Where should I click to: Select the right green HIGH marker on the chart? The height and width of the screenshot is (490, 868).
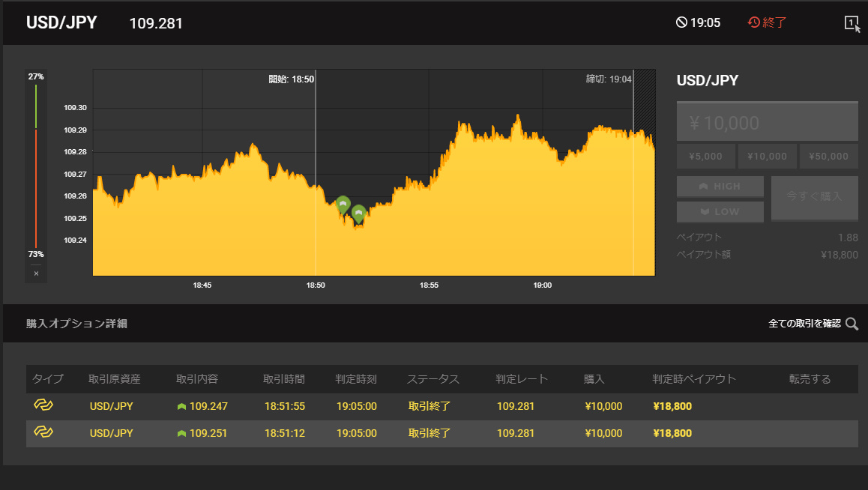(x=359, y=214)
